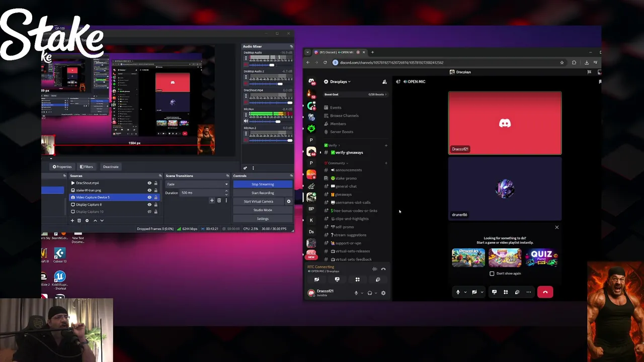Adjust Mic/Aux volume slider
The image size is (644, 362).
tap(277, 121)
